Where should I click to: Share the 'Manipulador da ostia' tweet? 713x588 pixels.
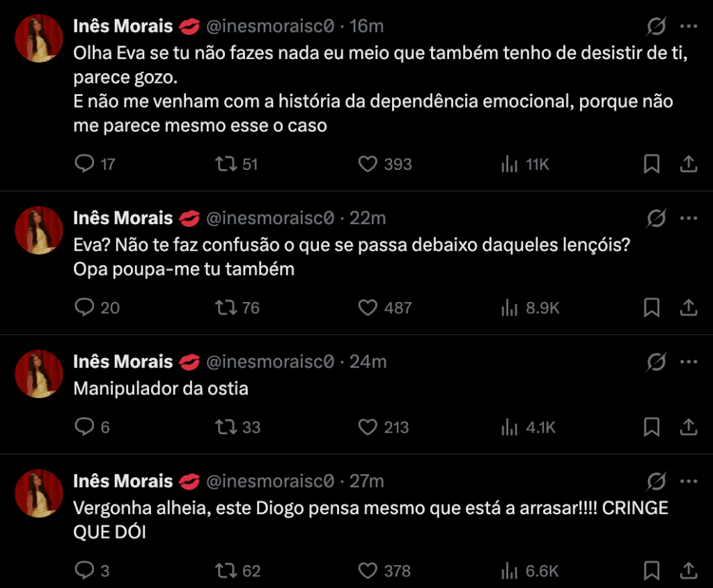coord(688,427)
